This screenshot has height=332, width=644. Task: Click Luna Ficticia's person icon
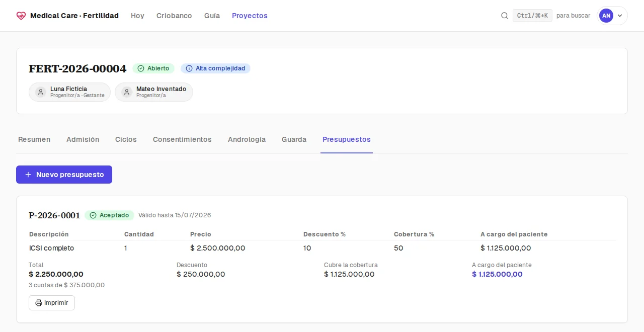click(x=41, y=92)
